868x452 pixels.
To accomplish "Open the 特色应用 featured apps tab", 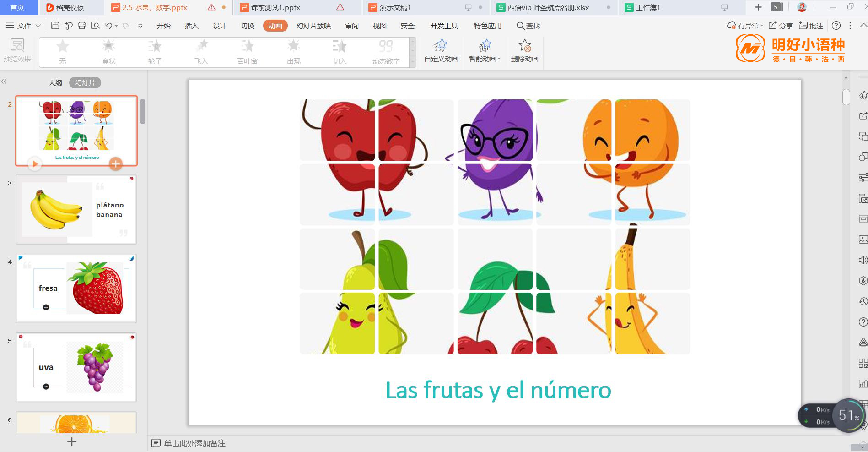I will (487, 26).
